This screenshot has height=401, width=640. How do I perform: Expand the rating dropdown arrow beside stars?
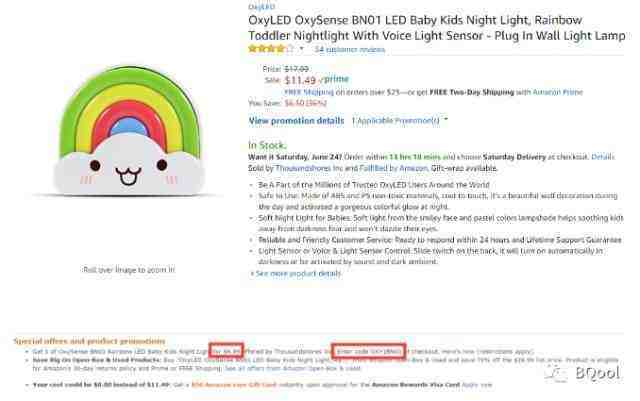click(302, 49)
